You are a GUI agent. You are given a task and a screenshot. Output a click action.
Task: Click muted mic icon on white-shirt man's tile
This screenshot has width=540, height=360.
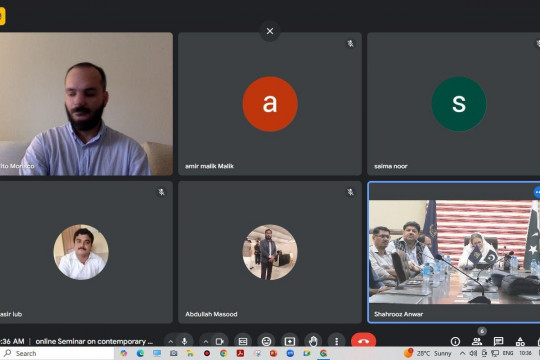(161, 192)
